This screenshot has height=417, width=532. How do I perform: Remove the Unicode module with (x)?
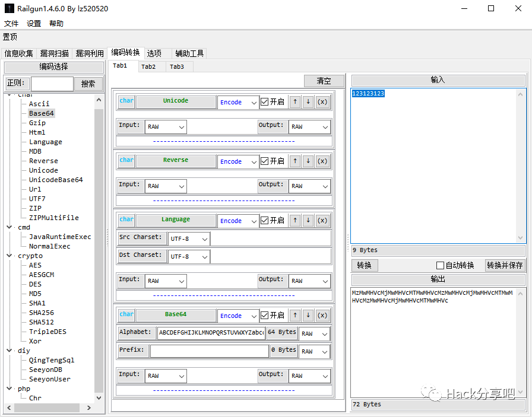(322, 101)
